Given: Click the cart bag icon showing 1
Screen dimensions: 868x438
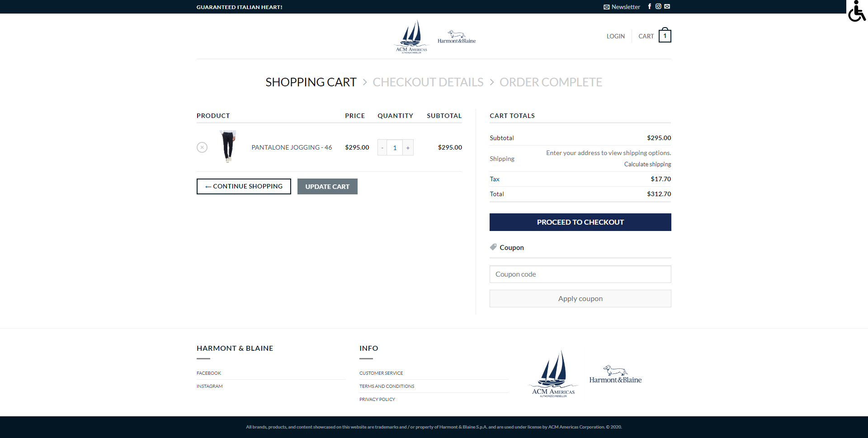Looking at the screenshot, I should coord(665,36).
